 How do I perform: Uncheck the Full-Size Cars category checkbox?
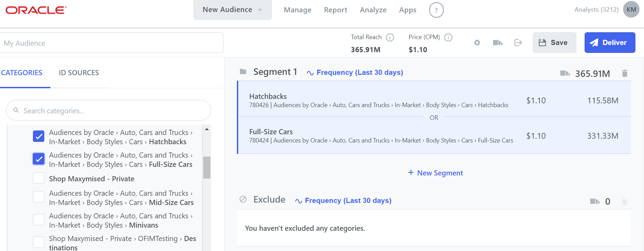point(39,159)
